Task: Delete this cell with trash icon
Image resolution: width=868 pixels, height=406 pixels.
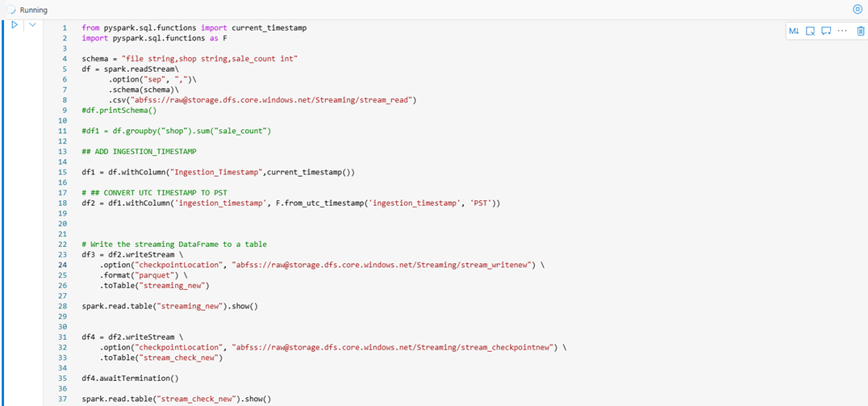Action: click(861, 31)
